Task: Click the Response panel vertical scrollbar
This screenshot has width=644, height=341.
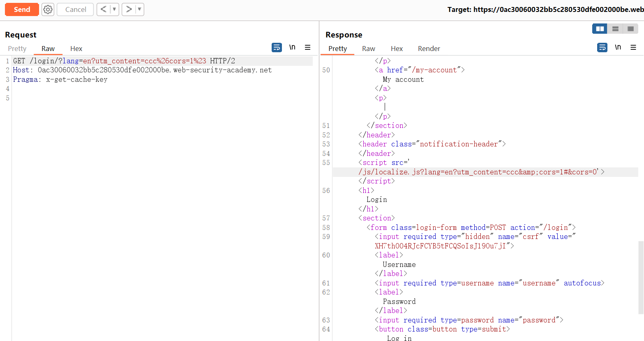Action: [641, 278]
